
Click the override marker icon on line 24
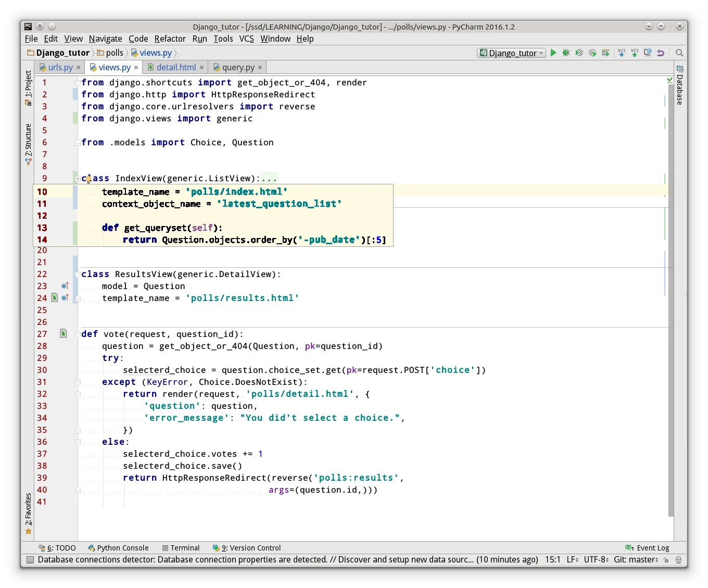65,298
